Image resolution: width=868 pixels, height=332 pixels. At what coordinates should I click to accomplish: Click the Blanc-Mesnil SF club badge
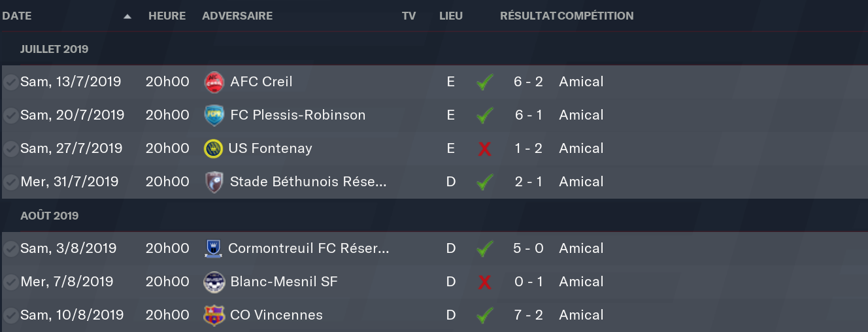[x=214, y=282]
